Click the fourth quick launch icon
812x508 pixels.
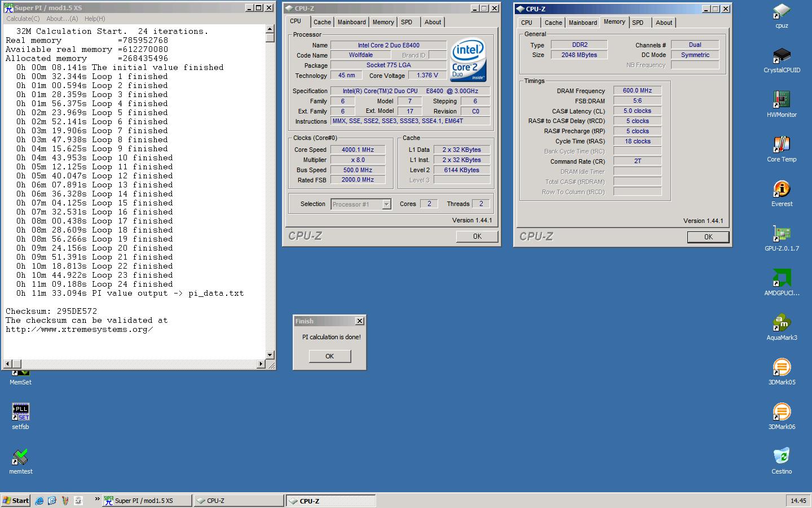click(78, 501)
